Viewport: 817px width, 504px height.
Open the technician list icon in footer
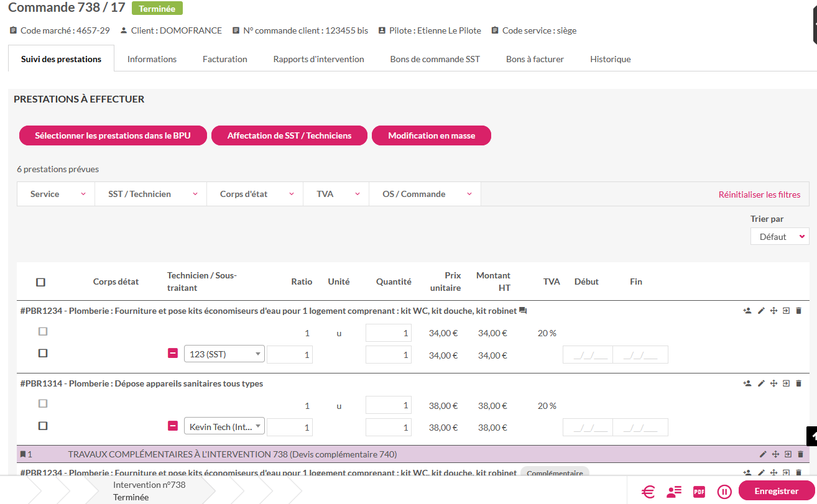coord(674,492)
